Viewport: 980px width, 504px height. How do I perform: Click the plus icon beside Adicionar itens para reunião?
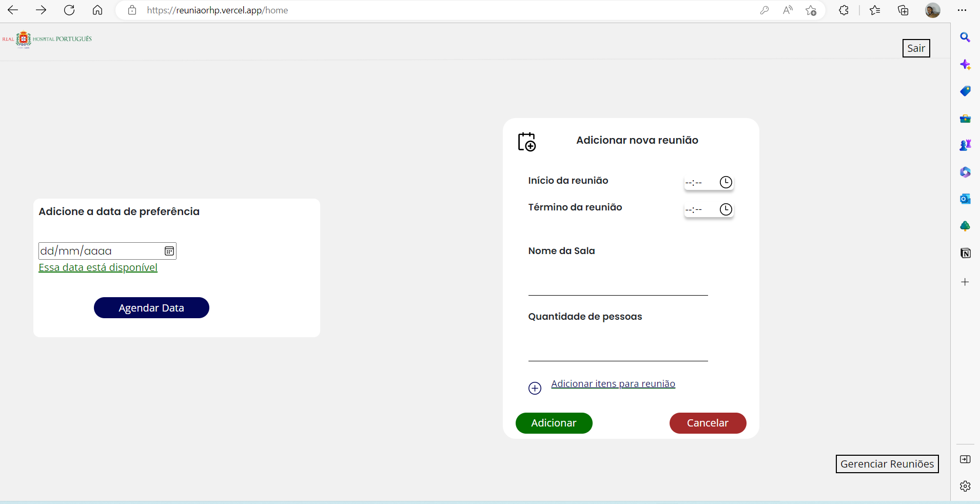point(535,388)
